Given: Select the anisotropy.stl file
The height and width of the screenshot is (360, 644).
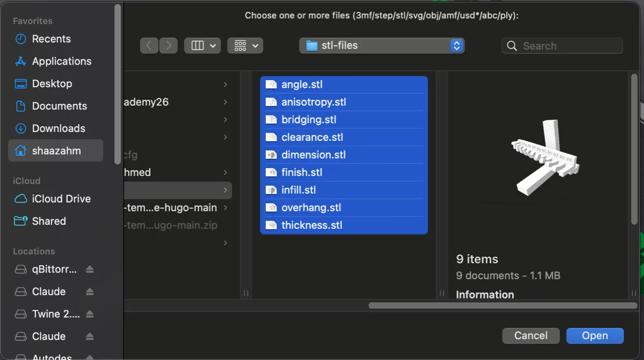Looking at the screenshot, I should (x=344, y=102).
